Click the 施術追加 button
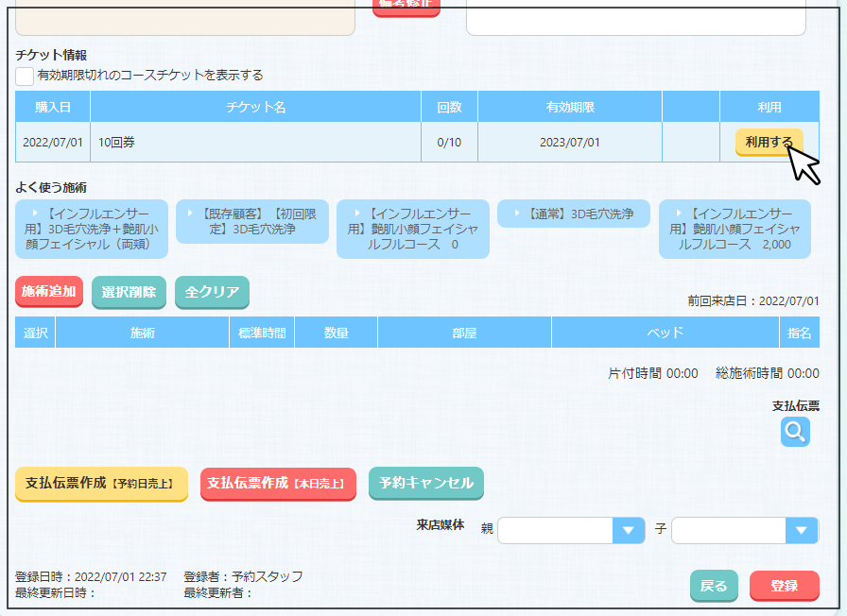The image size is (847, 616). [49, 292]
